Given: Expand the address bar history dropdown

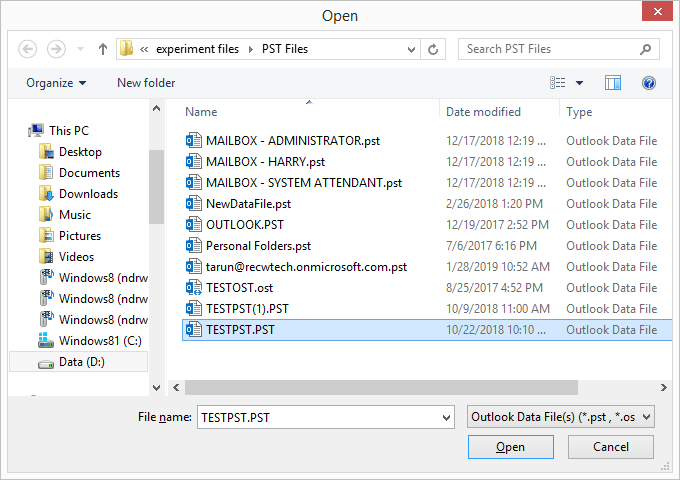Looking at the screenshot, I should [x=411, y=49].
